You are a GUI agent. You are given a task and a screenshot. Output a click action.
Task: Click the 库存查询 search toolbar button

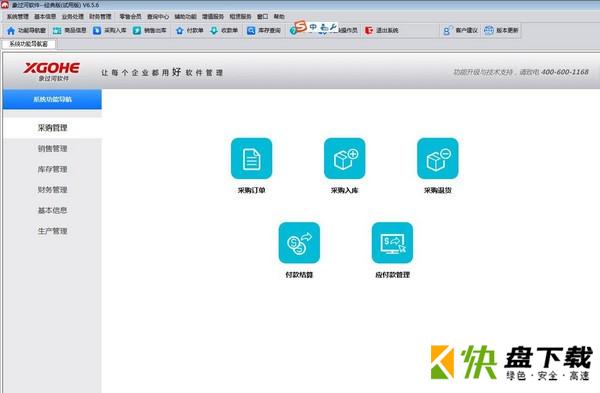point(264,31)
